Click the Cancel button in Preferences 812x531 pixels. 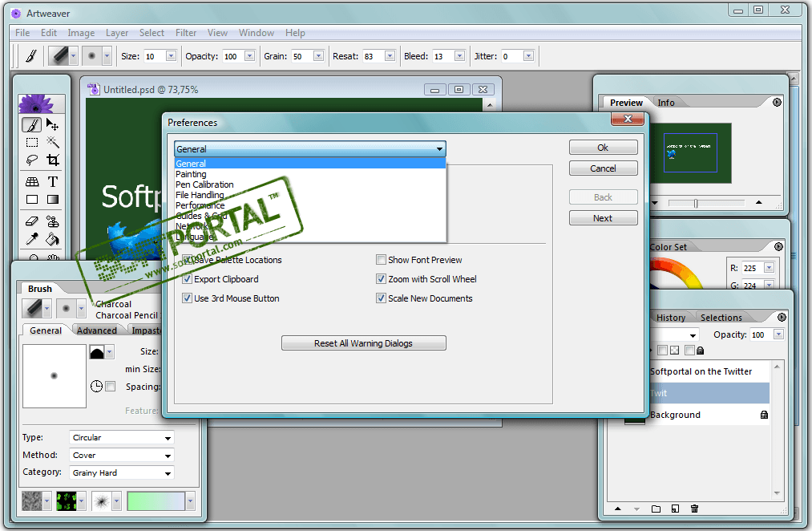[604, 168]
